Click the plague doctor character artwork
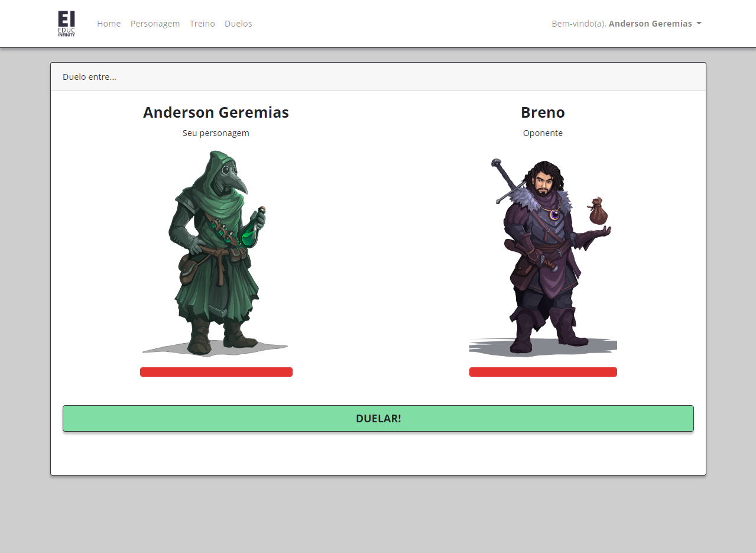This screenshot has height=553, width=756. [216, 254]
